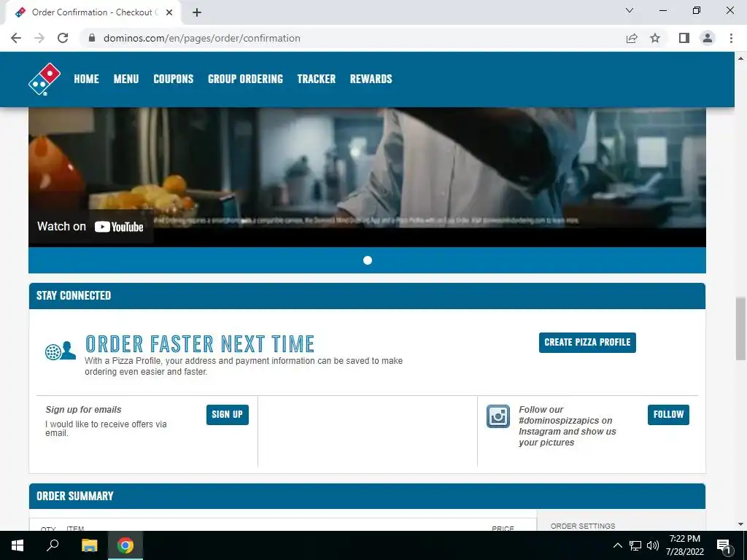747x560 pixels.
Task: Click the YouTube logo on the video
Action: pyautogui.click(x=119, y=227)
